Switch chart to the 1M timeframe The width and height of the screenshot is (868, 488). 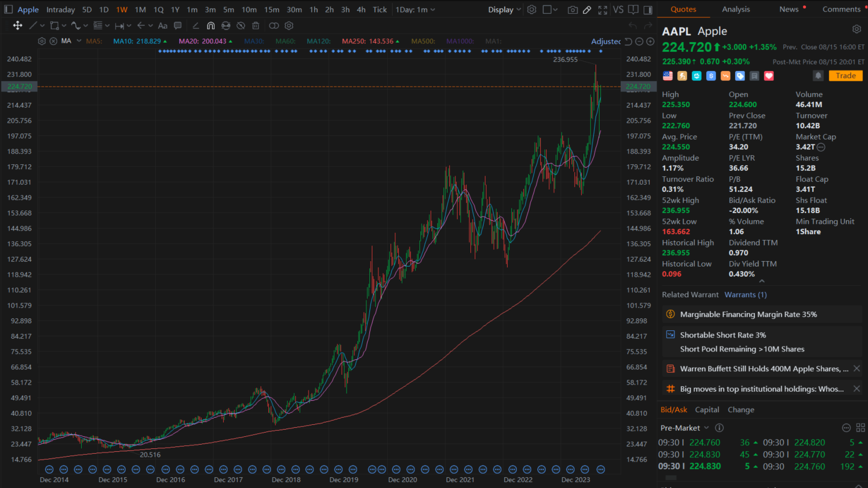pyautogui.click(x=140, y=10)
